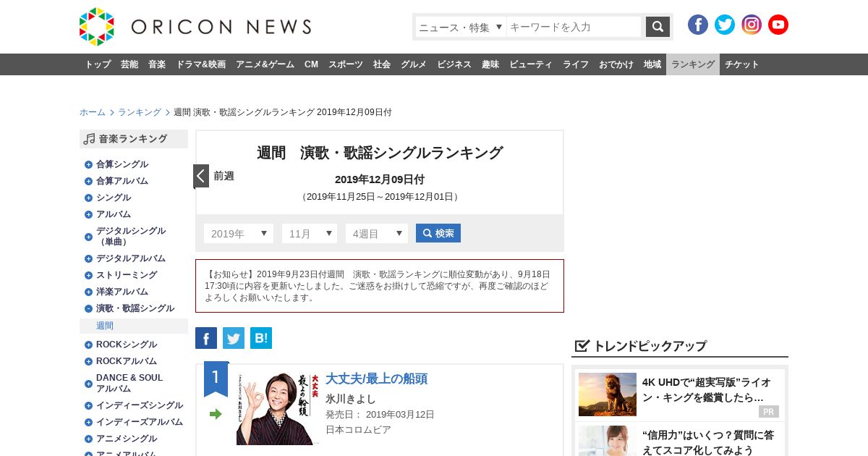Share ranking on Hatena Bookmark
The width and height of the screenshot is (868, 456).
point(261,338)
